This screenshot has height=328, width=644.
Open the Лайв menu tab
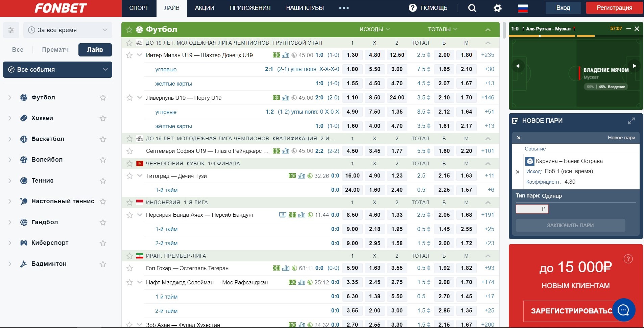click(x=172, y=8)
